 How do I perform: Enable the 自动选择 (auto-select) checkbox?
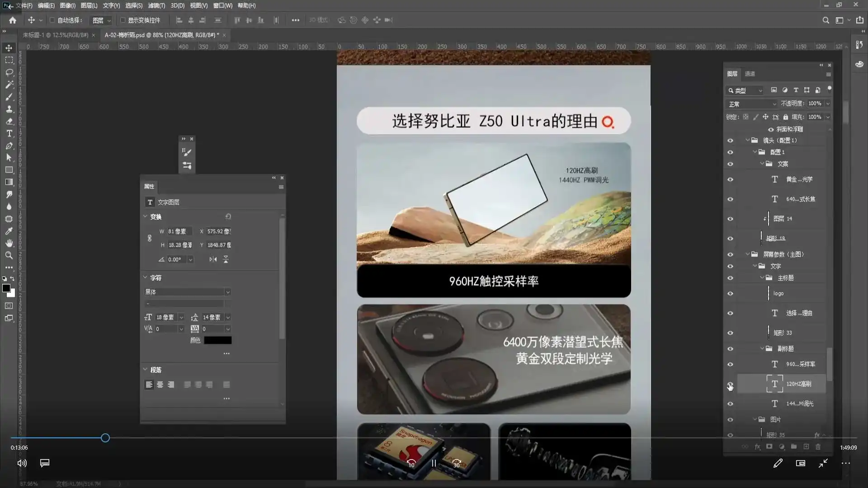click(52, 20)
